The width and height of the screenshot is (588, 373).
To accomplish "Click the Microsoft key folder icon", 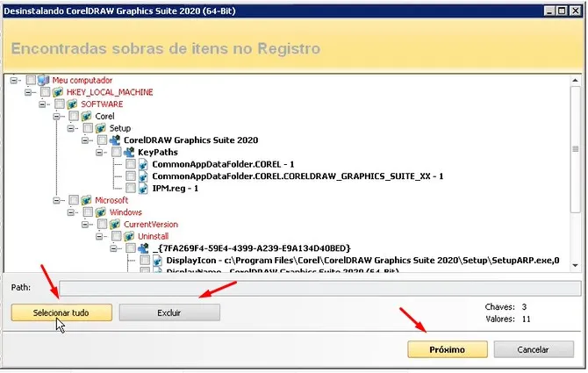I will click(86, 200).
